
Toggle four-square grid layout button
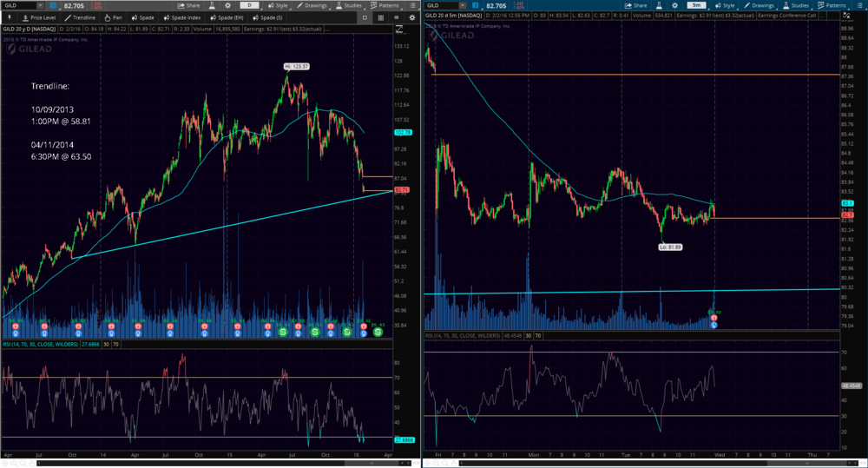tap(381, 17)
